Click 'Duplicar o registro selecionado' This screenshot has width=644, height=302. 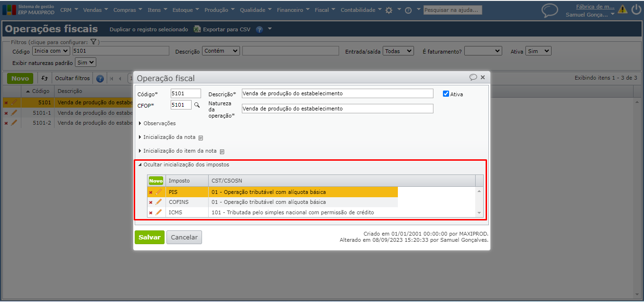[149, 29]
